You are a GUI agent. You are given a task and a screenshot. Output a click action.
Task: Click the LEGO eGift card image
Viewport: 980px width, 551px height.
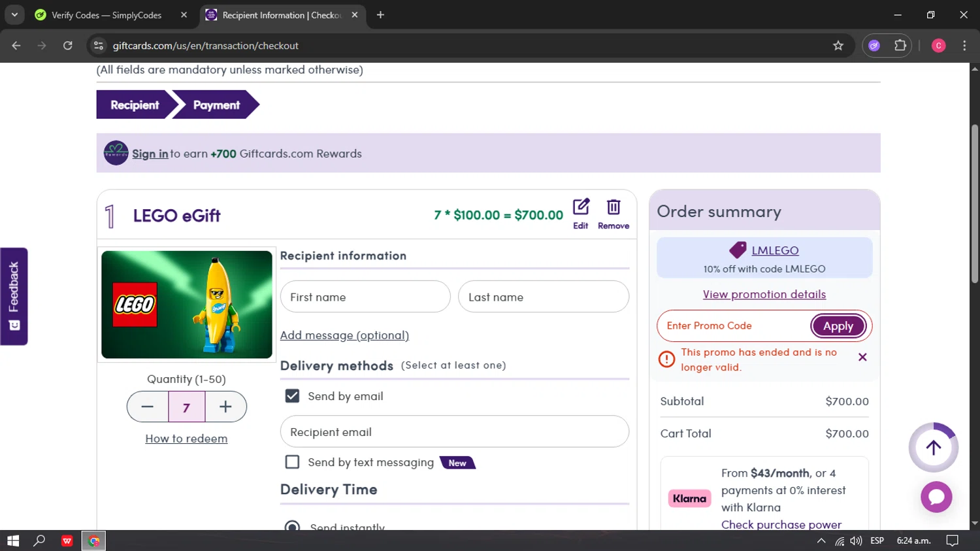187,305
